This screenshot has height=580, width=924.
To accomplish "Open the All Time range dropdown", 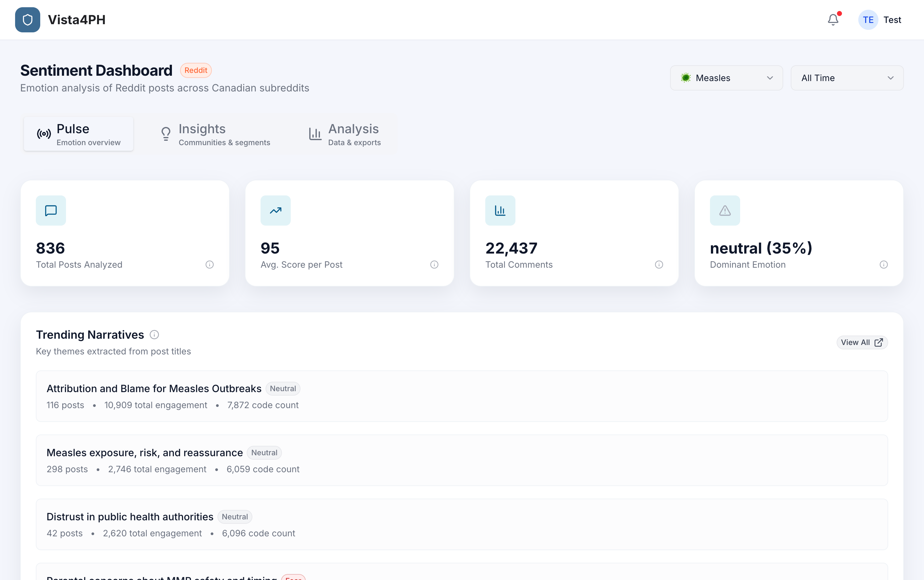I will [847, 78].
